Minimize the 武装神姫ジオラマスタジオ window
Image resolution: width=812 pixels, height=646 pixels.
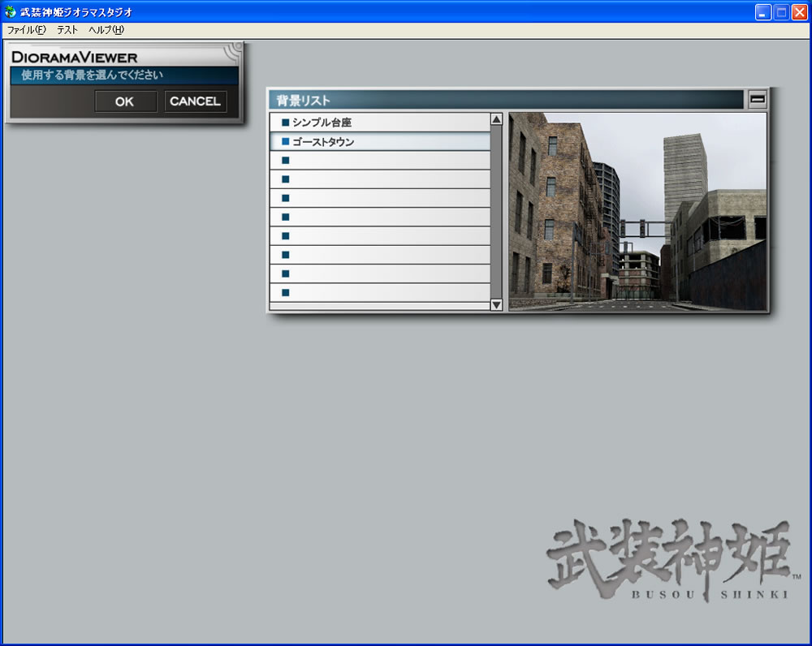click(x=762, y=12)
